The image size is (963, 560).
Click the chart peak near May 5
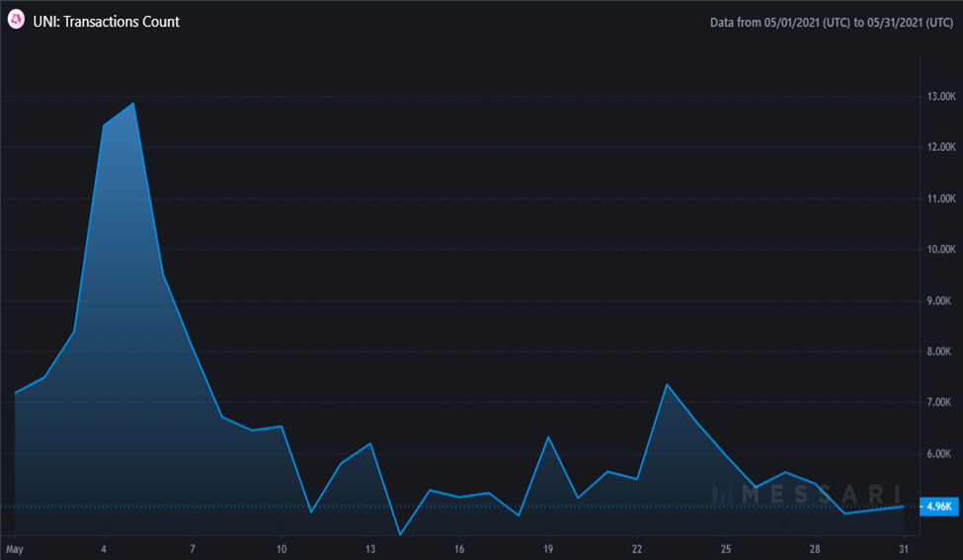click(133, 103)
